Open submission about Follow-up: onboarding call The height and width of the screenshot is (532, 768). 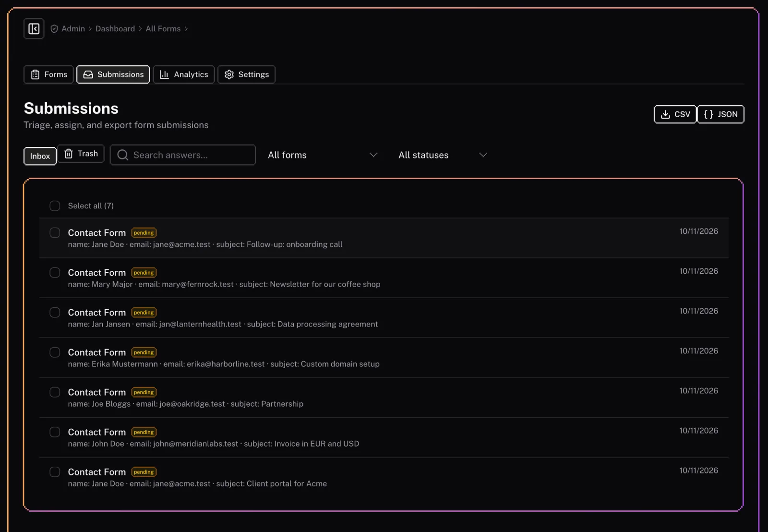(384, 238)
